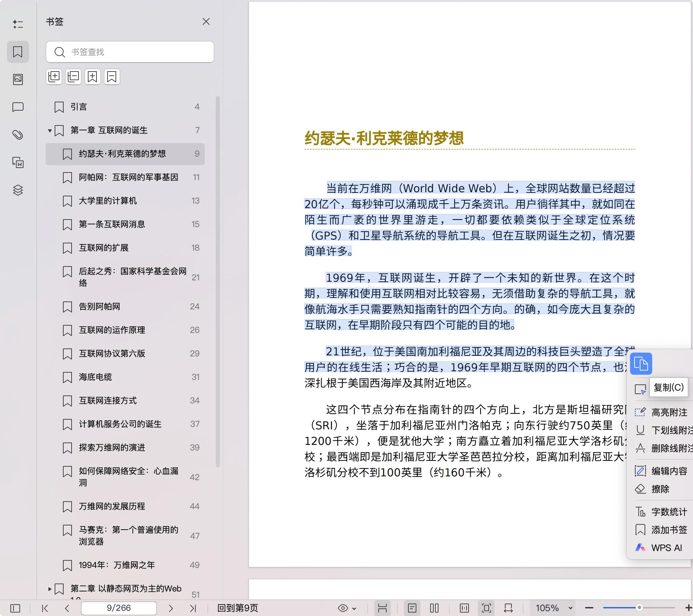
Task: Select the PDF to Word conversion icon
Action: click(18, 162)
